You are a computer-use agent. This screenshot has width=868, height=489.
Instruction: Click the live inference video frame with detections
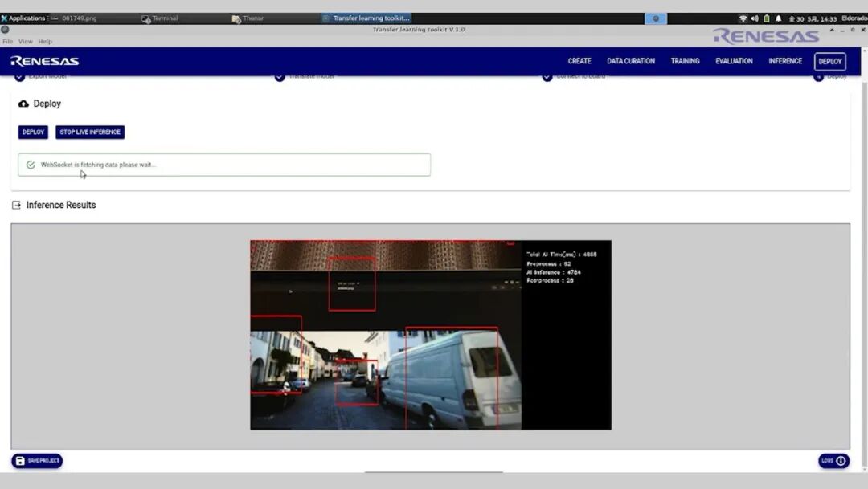(430, 335)
